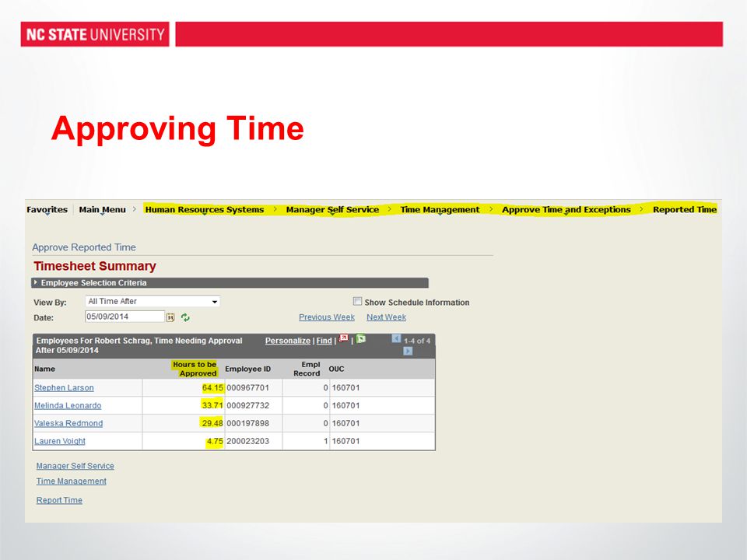
Task: Go to the Next Week link
Action: pos(387,317)
